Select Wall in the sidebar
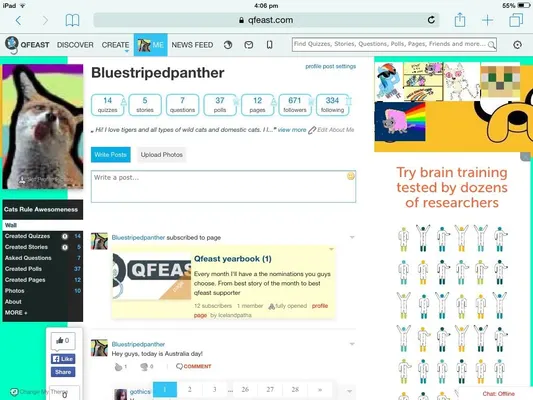Viewport: 533px width, 400px height. [x=43, y=225]
